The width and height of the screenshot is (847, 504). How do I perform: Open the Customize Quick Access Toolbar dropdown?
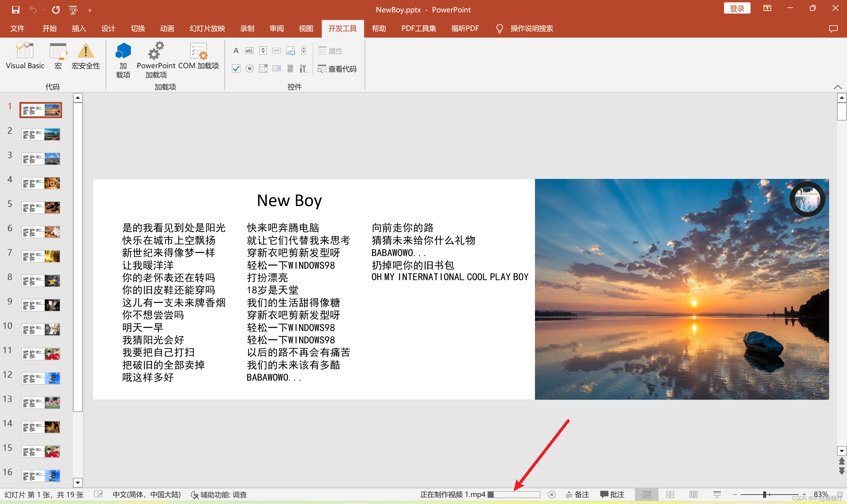click(x=90, y=11)
